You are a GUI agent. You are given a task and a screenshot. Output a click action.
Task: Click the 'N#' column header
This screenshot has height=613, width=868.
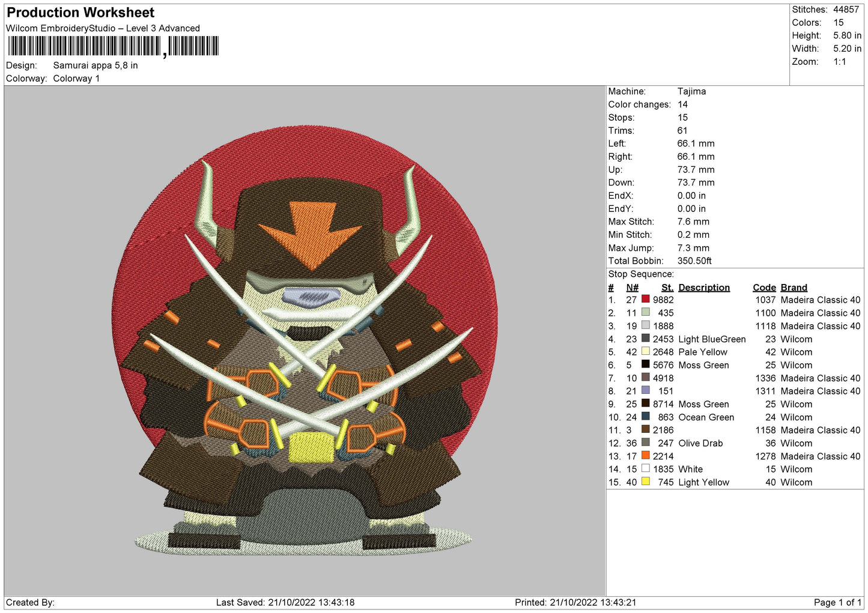coord(632,288)
